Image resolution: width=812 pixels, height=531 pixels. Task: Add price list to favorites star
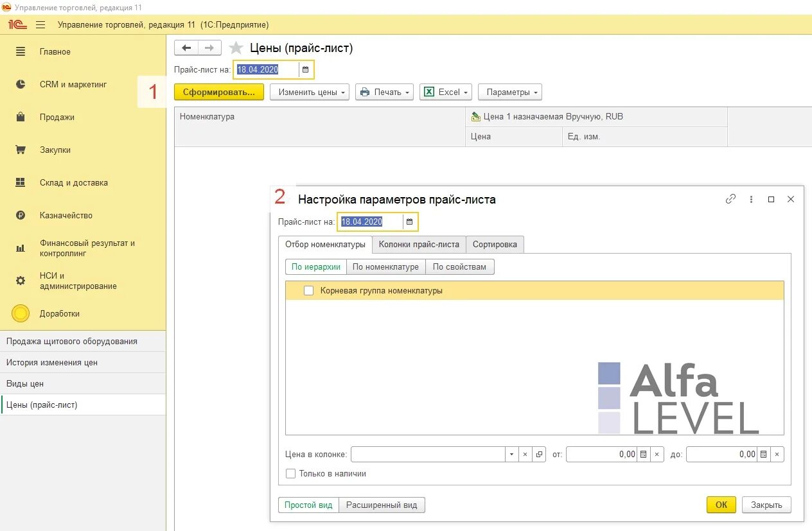pos(236,48)
